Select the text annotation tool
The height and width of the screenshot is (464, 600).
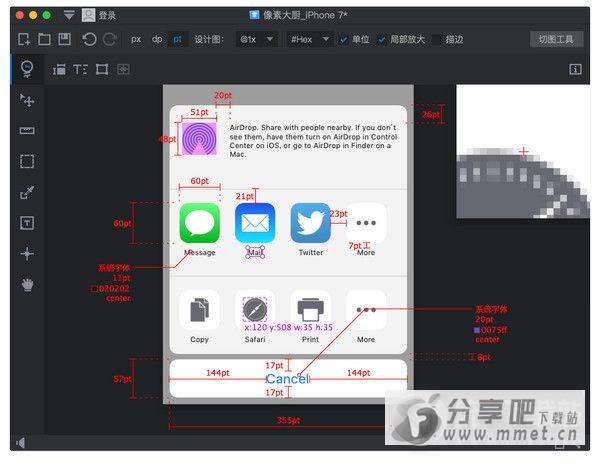(x=27, y=223)
